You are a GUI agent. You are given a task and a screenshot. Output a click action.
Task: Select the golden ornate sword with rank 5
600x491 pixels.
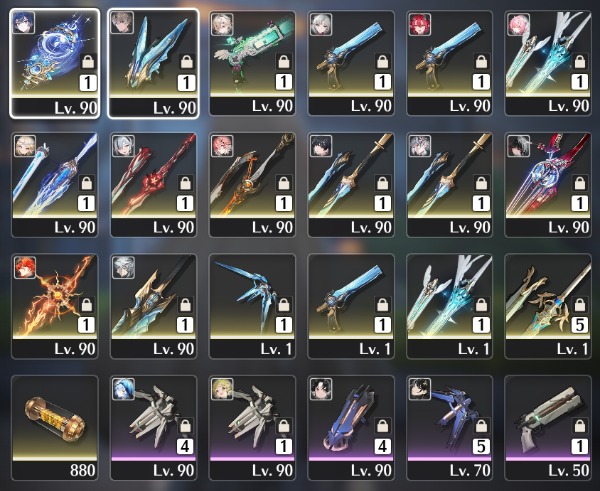click(548, 306)
